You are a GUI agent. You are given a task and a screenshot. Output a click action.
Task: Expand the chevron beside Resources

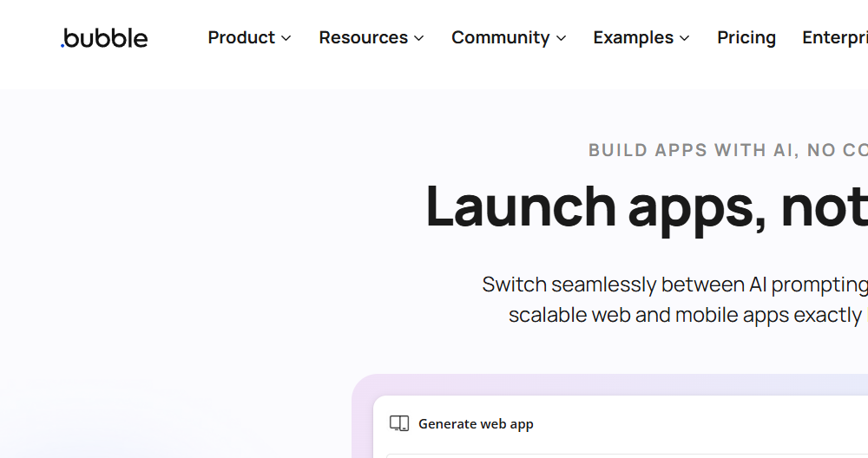[419, 38]
